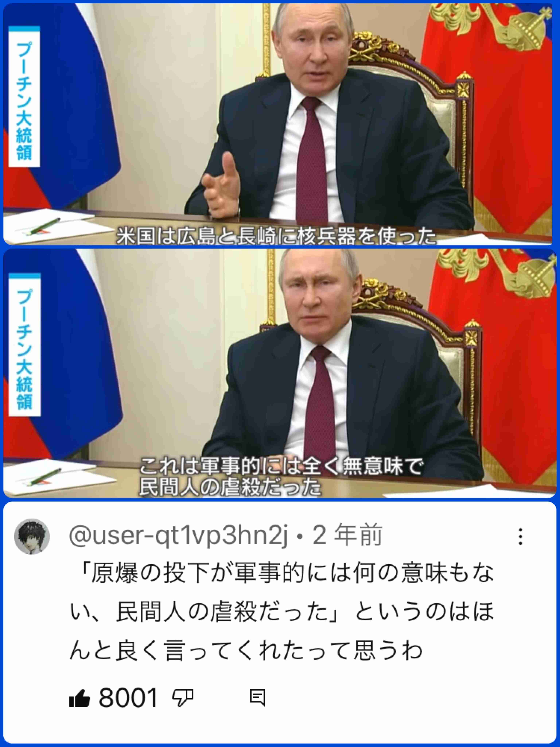The height and width of the screenshot is (747, 560).
Task: View the commenter's profile avatar
Action: (x=32, y=537)
